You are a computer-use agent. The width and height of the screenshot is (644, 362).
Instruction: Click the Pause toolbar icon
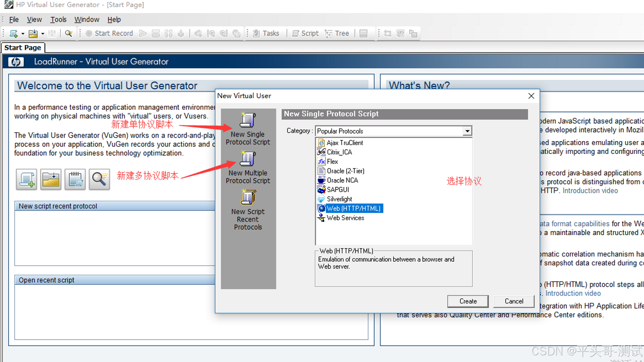pyautogui.click(x=168, y=34)
